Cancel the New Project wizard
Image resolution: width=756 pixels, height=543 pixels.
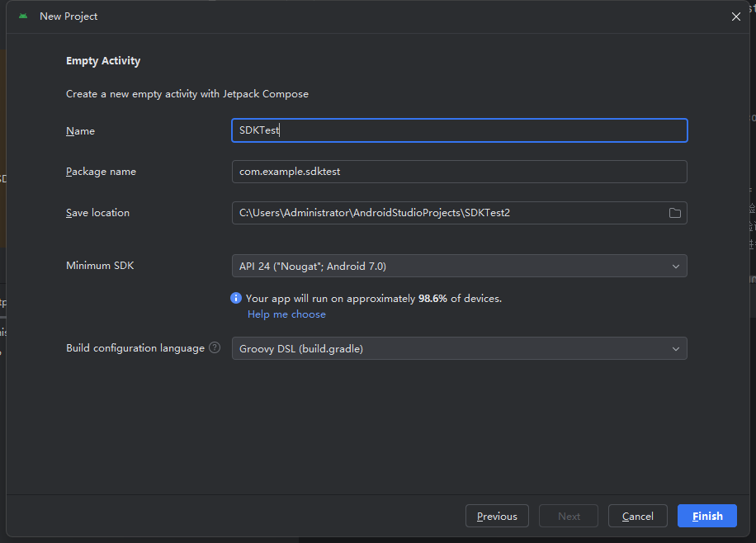pos(637,516)
